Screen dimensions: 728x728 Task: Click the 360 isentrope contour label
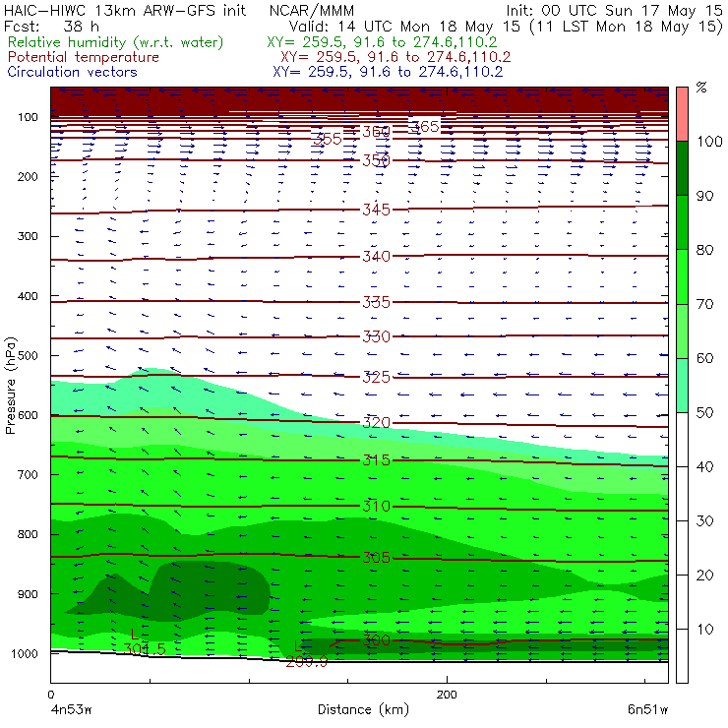point(376,132)
